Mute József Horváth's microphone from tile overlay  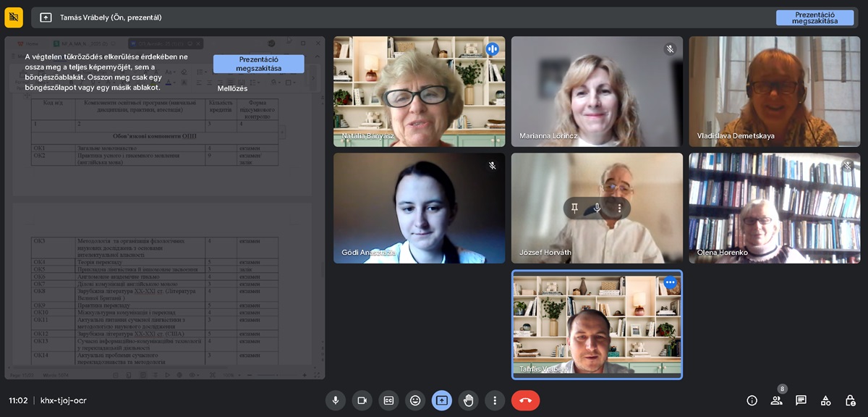tap(597, 208)
